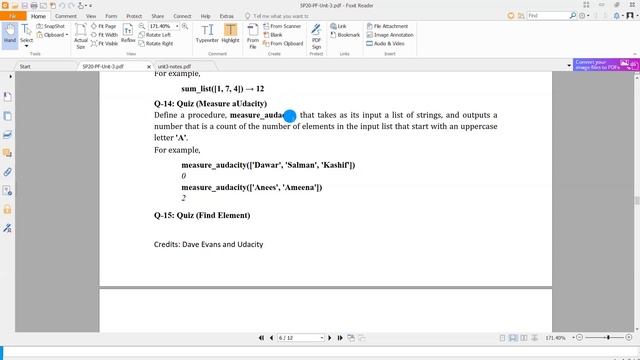Image resolution: width=640 pixels, height=360 pixels.
Task: Create PDF From Clipboard
Action: click(x=283, y=44)
